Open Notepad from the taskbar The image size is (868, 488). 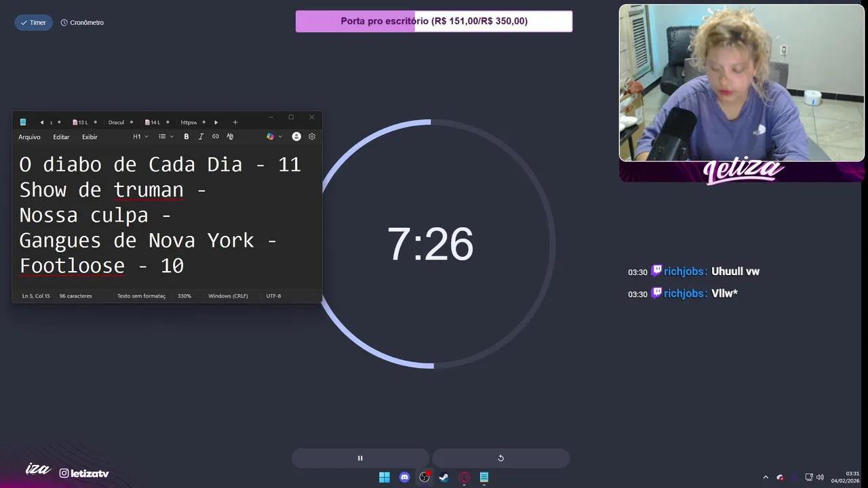484,477
